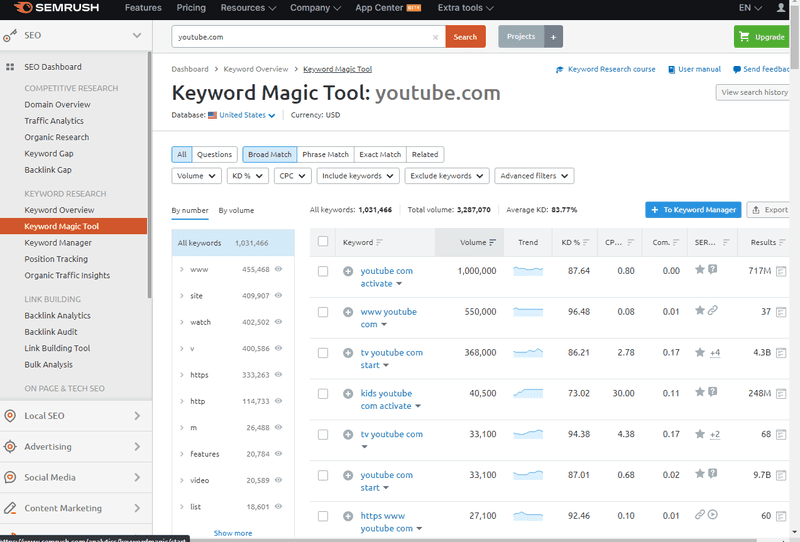Toggle eye icon for 'www' group
Image resolution: width=800 pixels, height=542 pixels.
[x=279, y=269]
